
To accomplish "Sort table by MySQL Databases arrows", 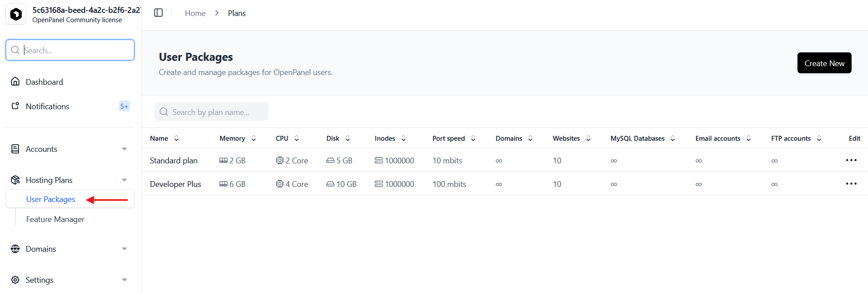I will pos(673,139).
